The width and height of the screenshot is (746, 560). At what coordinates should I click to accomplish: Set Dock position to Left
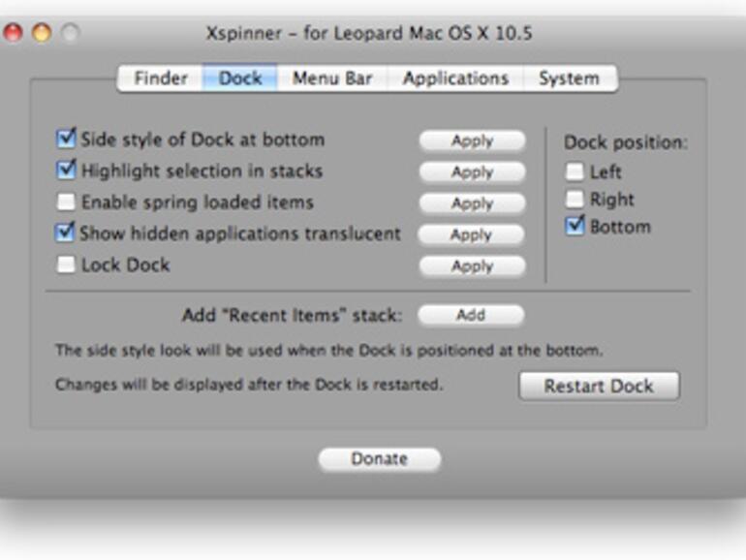click(575, 172)
